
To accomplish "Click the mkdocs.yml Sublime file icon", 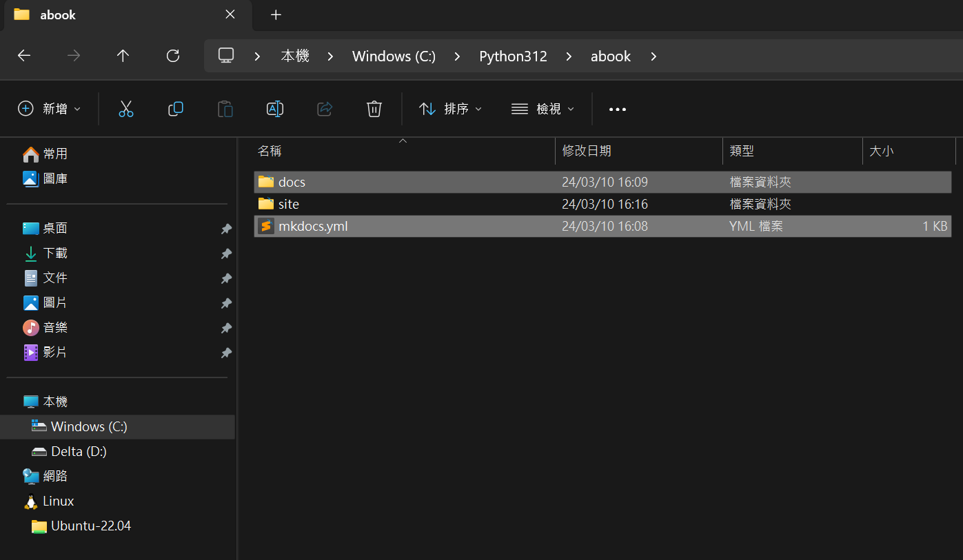I will [266, 226].
